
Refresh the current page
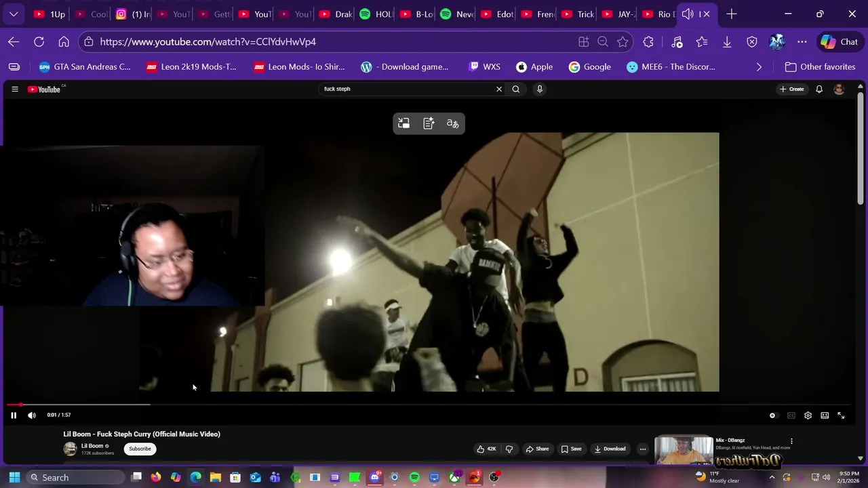tap(39, 42)
